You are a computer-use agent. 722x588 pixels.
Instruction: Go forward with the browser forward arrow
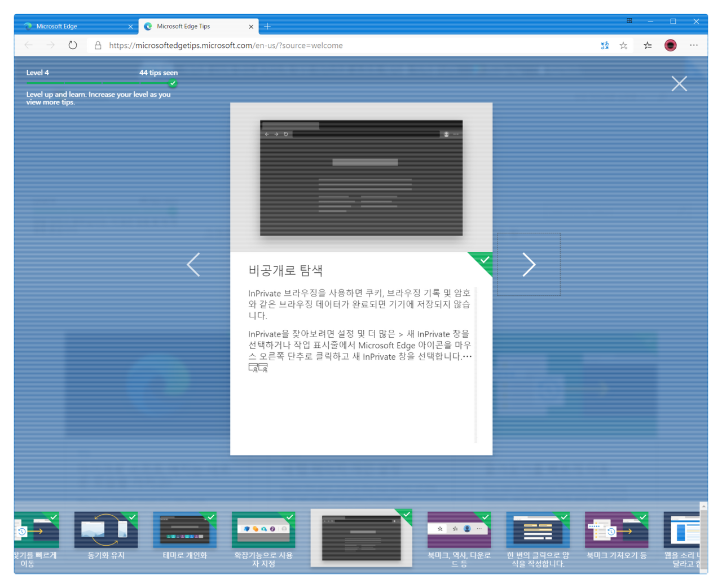point(51,45)
